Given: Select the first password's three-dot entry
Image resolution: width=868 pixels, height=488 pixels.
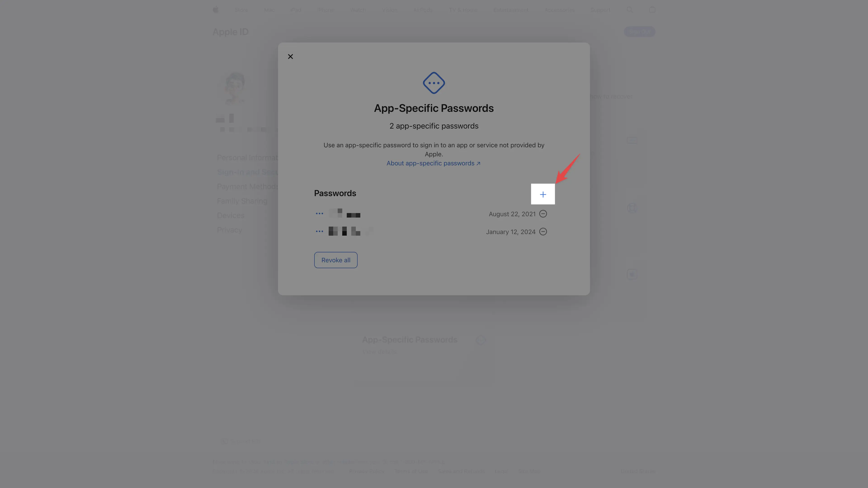Looking at the screenshot, I should [x=319, y=213].
